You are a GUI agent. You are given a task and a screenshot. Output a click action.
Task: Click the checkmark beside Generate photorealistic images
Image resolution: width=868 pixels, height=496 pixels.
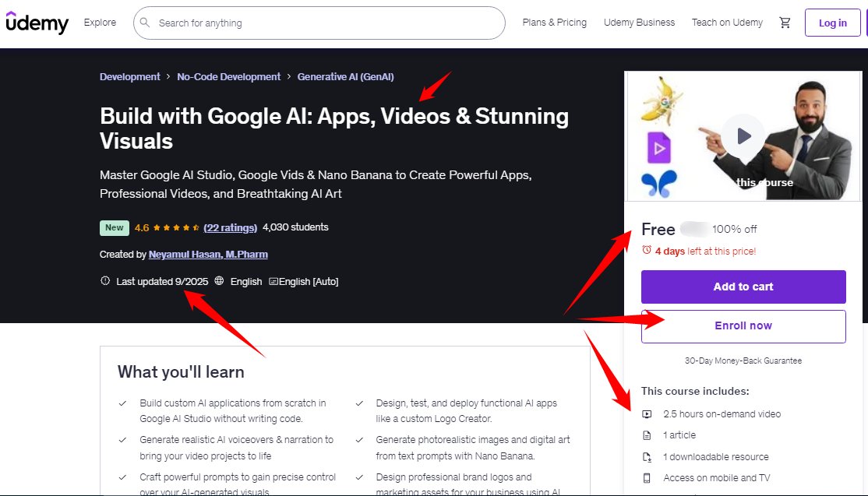pos(359,440)
